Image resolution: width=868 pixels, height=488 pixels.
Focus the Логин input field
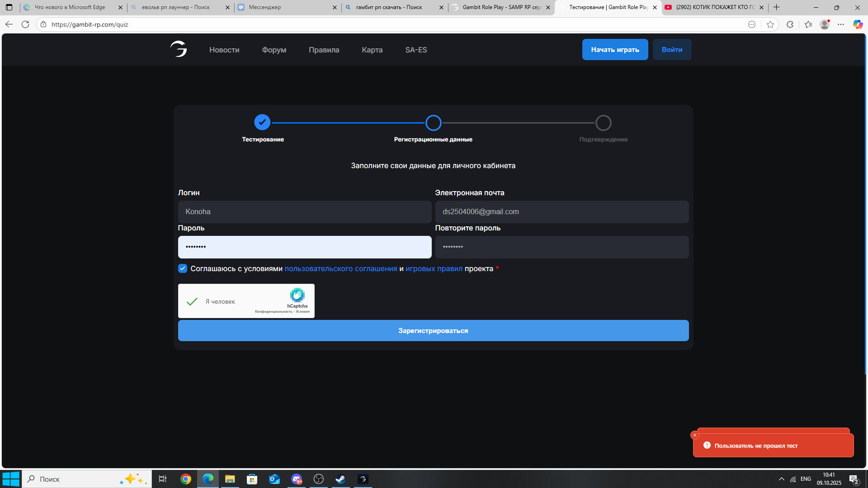coord(304,212)
